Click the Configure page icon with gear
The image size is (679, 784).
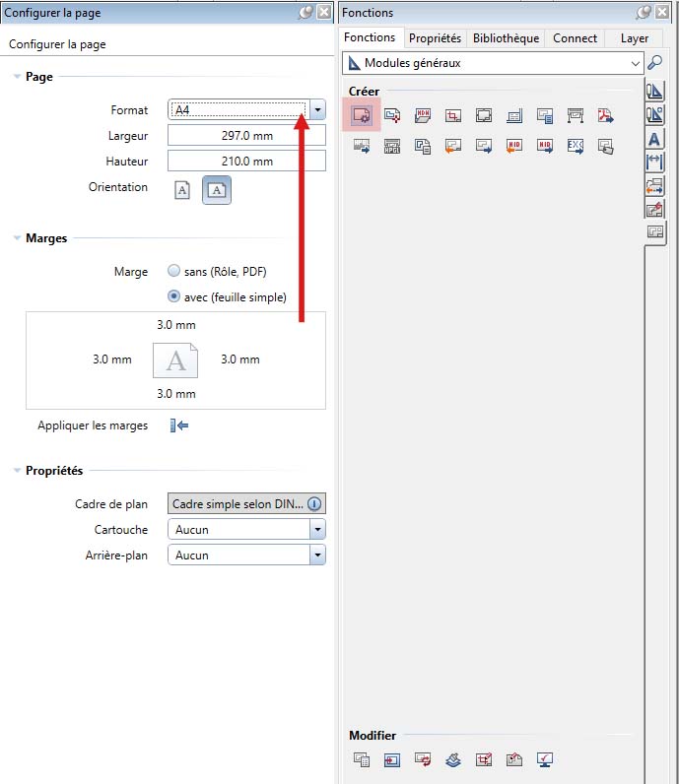click(362, 115)
